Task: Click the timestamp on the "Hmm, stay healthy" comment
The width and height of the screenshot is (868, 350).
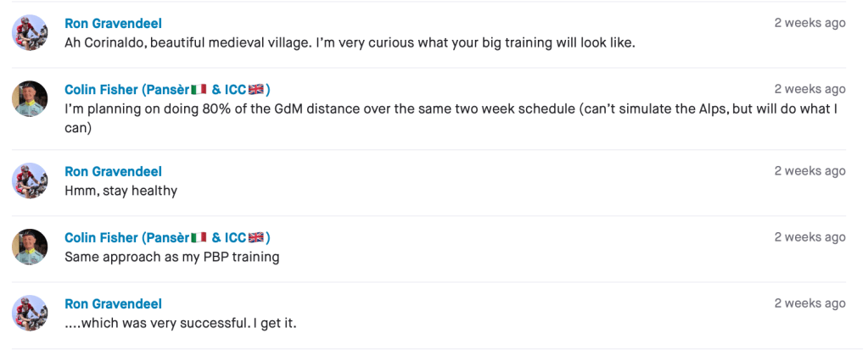Action: pos(809,170)
